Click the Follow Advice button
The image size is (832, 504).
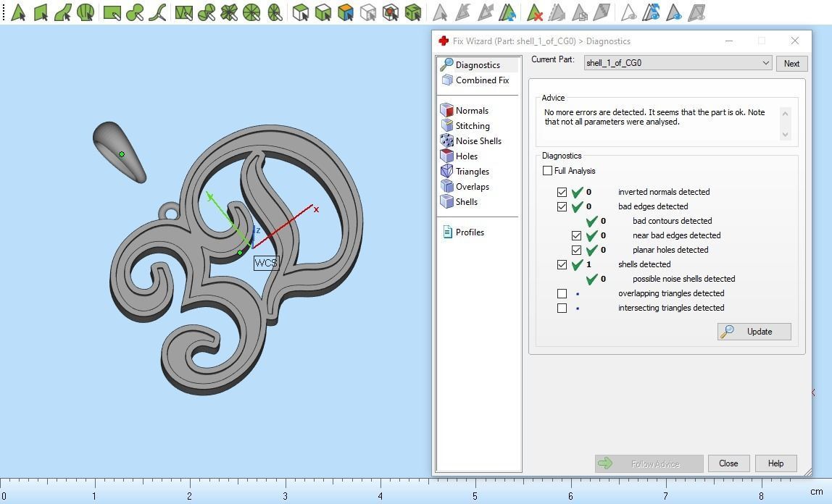pos(649,463)
